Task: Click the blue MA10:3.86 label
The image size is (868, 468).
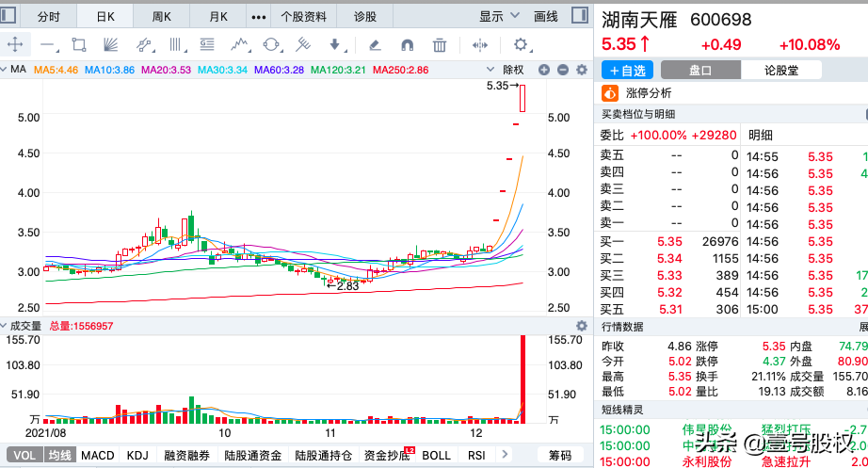Action: coord(109,71)
